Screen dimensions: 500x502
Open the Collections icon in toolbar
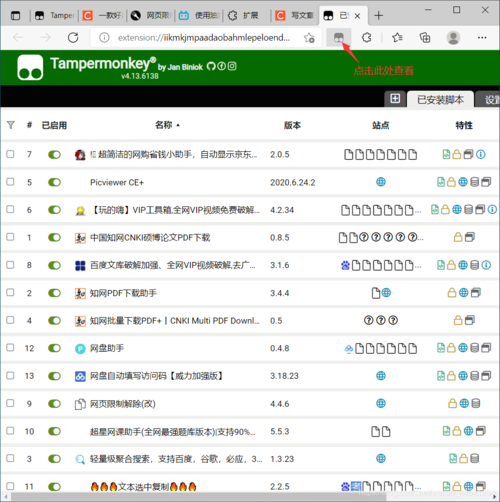point(425,38)
